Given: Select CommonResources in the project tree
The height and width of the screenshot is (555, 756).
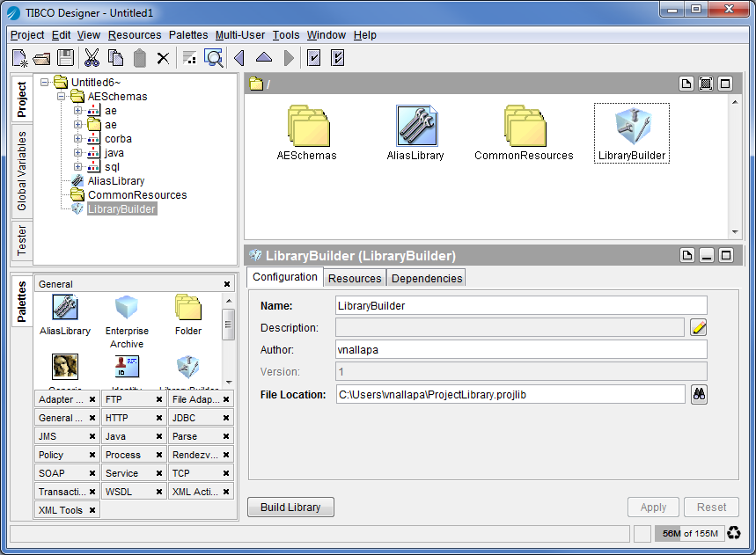Looking at the screenshot, I should click(136, 195).
